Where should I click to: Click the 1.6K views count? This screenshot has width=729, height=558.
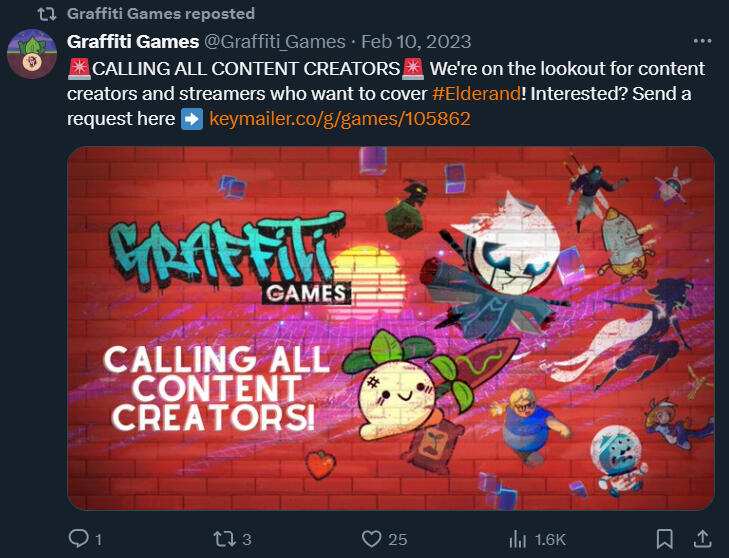pyautogui.click(x=550, y=539)
